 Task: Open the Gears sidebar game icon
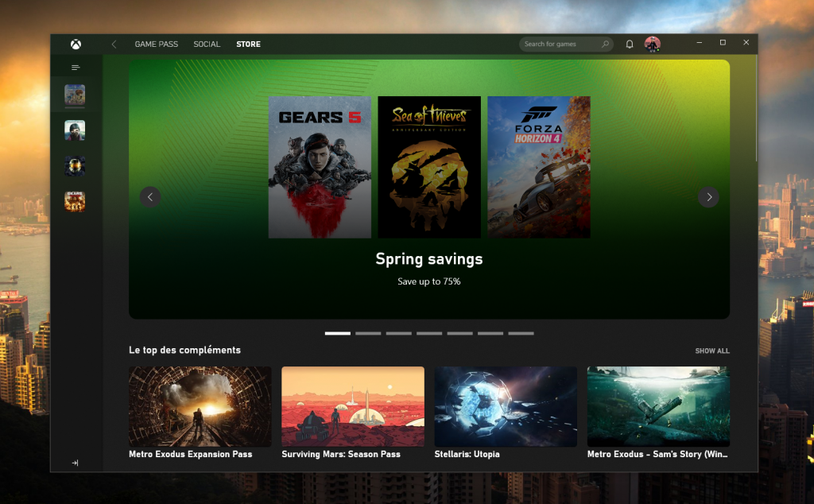click(x=75, y=201)
